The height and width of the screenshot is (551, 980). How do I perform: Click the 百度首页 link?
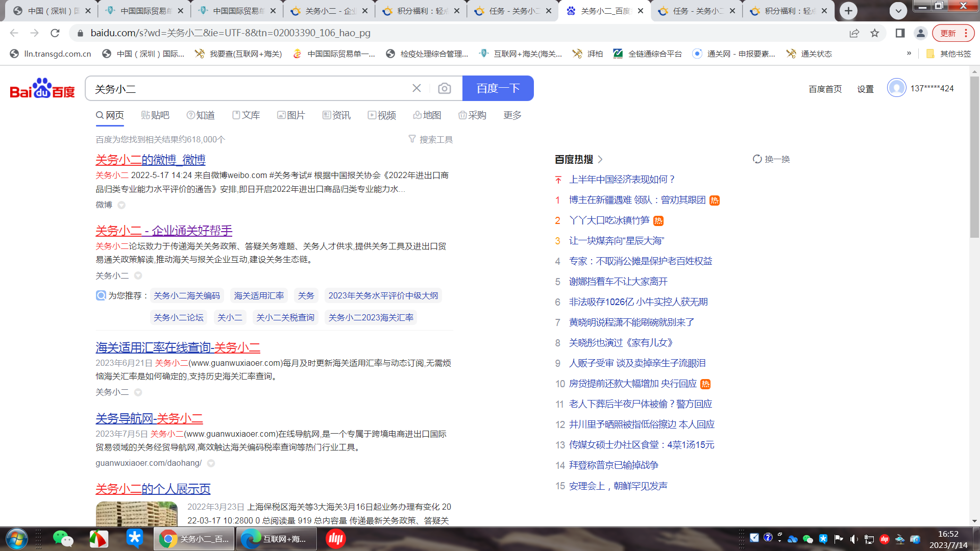[x=825, y=89]
